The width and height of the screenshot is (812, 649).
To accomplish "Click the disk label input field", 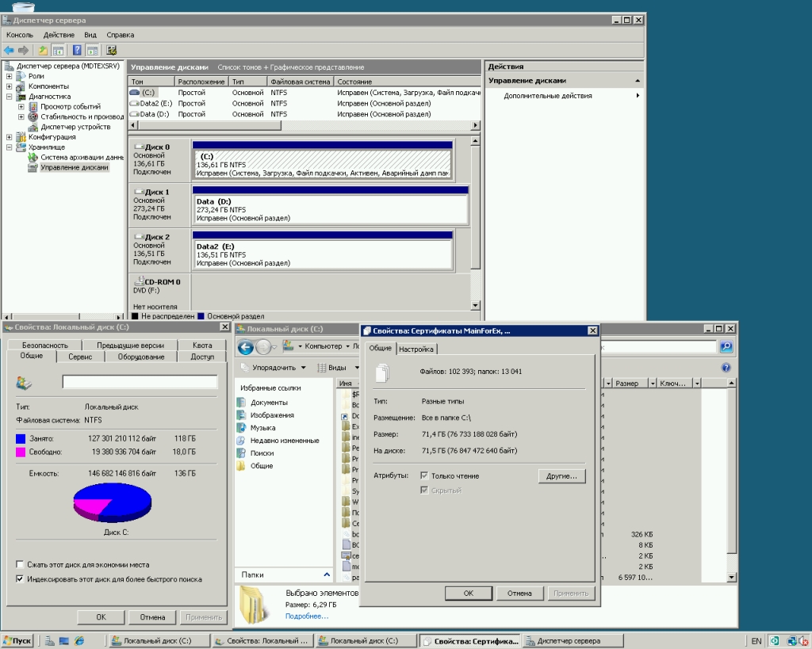I will point(140,382).
